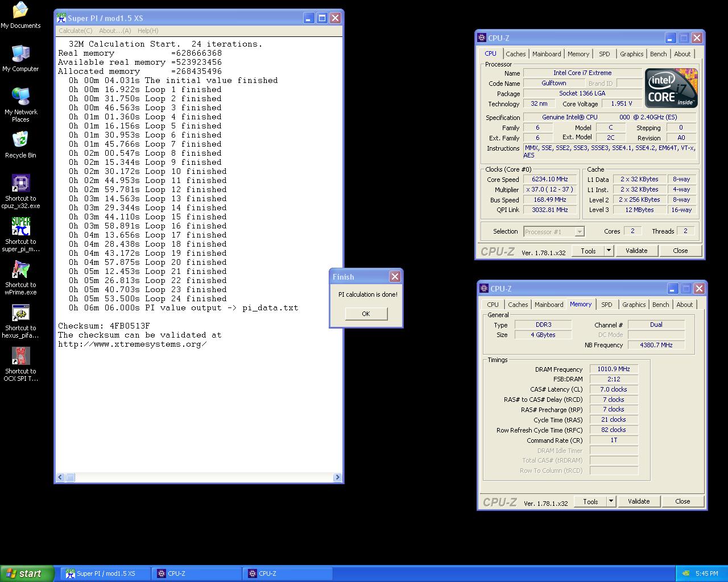This screenshot has width=728, height=582.
Task: Click the xtremesystems.org URL text
Action: (x=133, y=344)
